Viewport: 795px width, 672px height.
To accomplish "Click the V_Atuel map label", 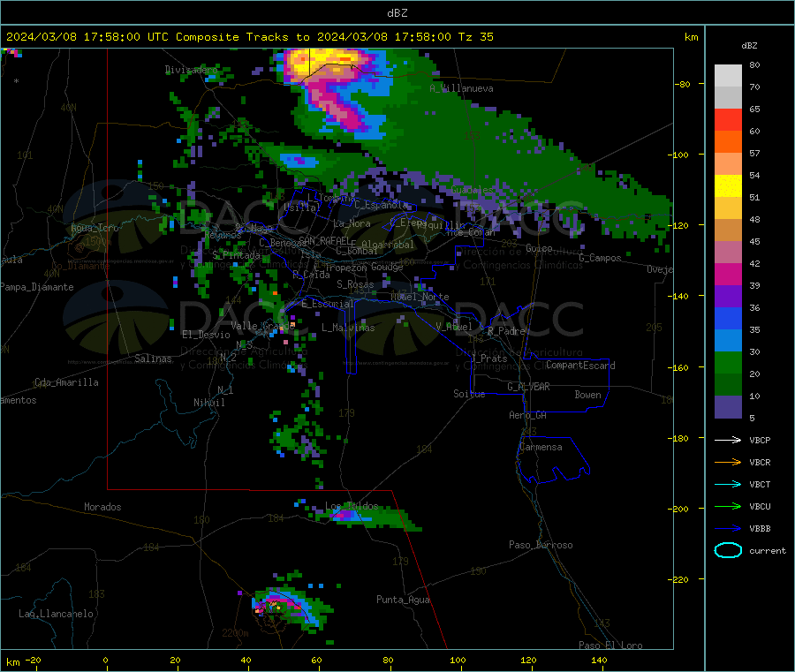I will 454,327.
